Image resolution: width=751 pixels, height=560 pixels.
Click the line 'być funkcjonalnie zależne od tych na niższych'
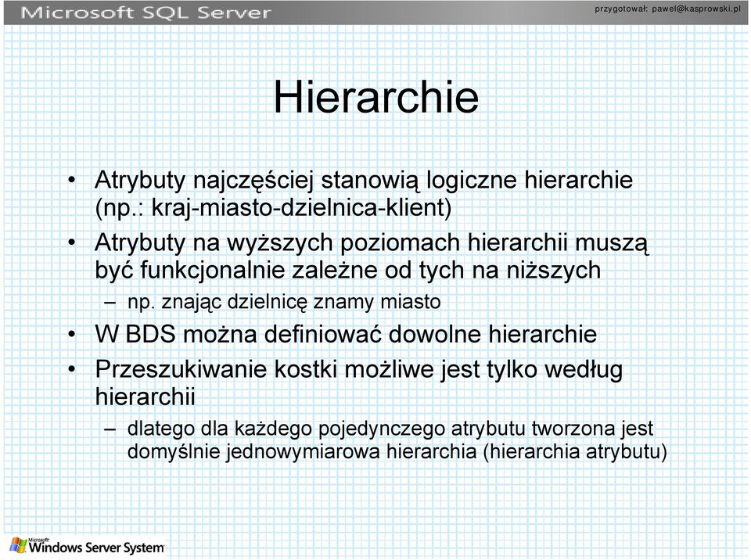347,271
